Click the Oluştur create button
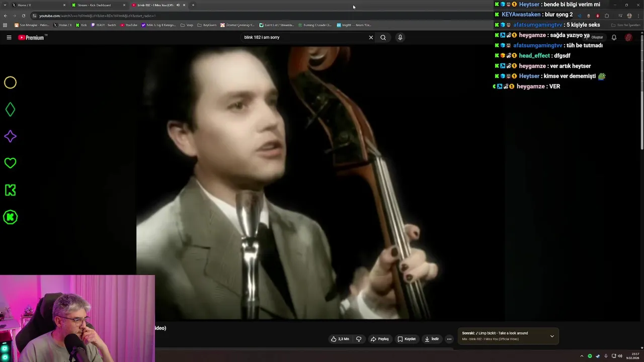644x362 pixels. pyautogui.click(x=596, y=37)
